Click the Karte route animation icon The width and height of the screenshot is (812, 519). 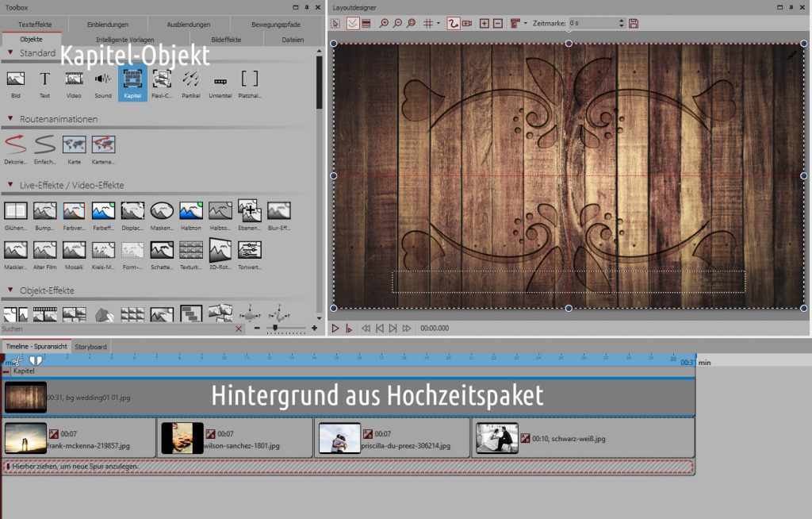(74, 145)
